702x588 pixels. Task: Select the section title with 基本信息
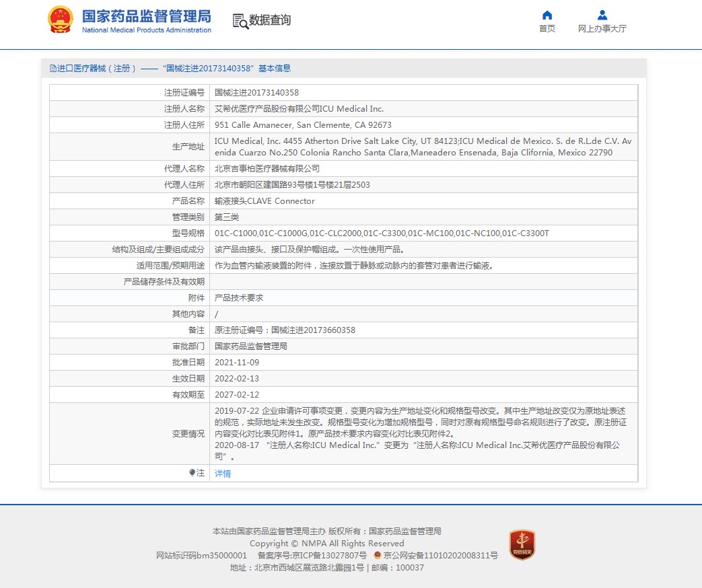tap(170, 69)
